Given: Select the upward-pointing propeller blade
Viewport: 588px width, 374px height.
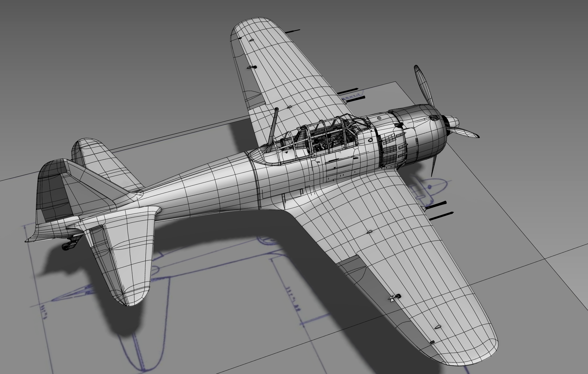Looking at the screenshot, I should pos(423,84).
